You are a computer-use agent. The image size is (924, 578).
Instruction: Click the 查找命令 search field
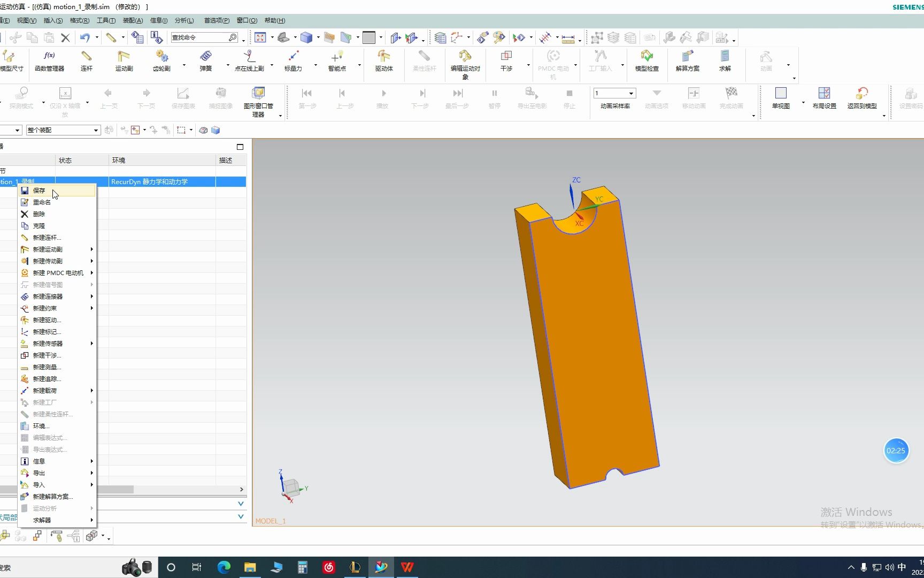pyautogui.click(x=199, y=37)
